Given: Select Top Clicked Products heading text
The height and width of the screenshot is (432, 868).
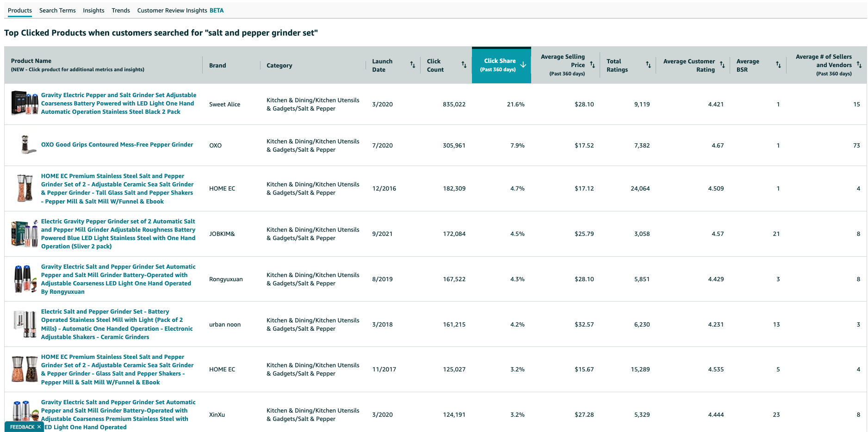Looking at the screenshot, I should click(x=161, y=33).
